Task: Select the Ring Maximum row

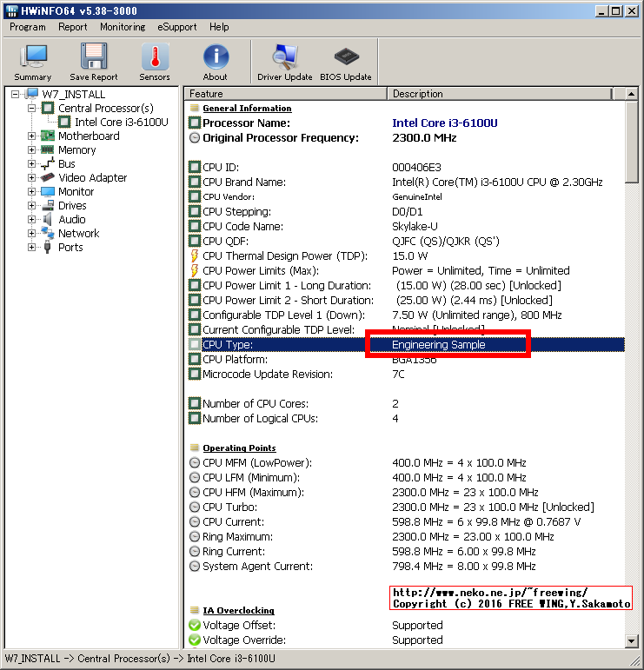Action: pyautogui.click(x=407, y=537)
